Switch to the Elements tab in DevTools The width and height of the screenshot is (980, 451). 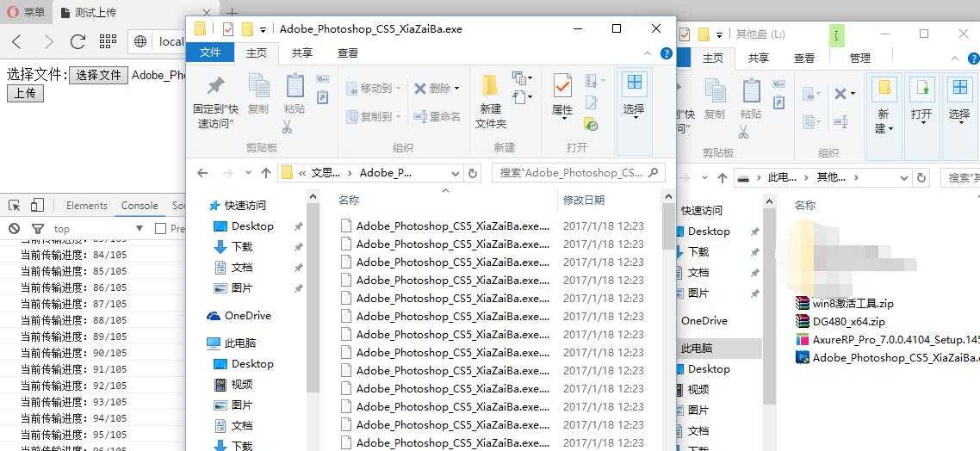(x=87, y=206)
